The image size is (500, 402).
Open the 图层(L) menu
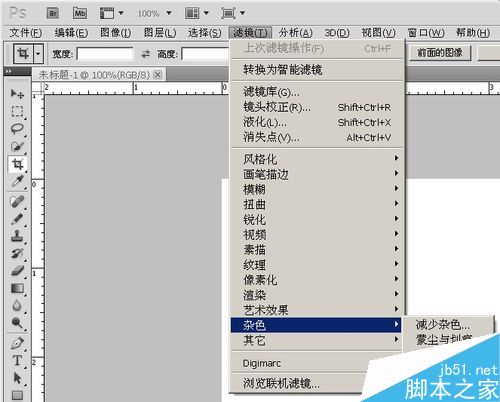coord(160,33)
